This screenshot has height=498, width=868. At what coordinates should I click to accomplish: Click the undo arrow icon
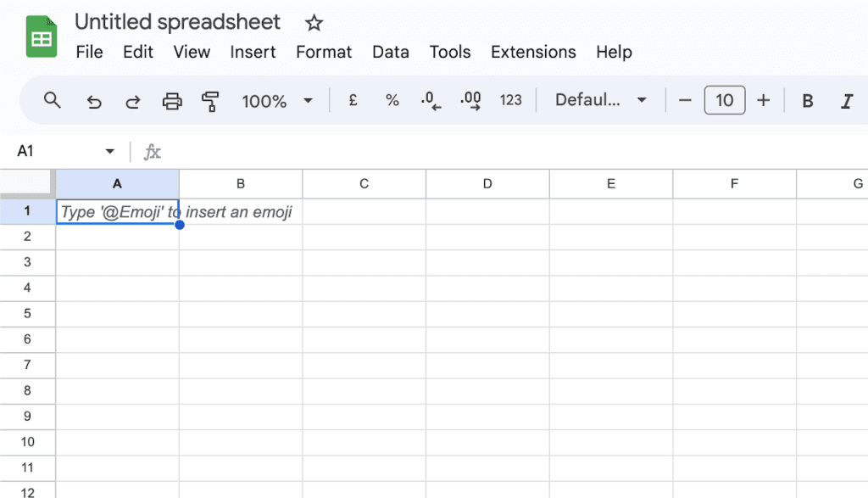[94, 101]
